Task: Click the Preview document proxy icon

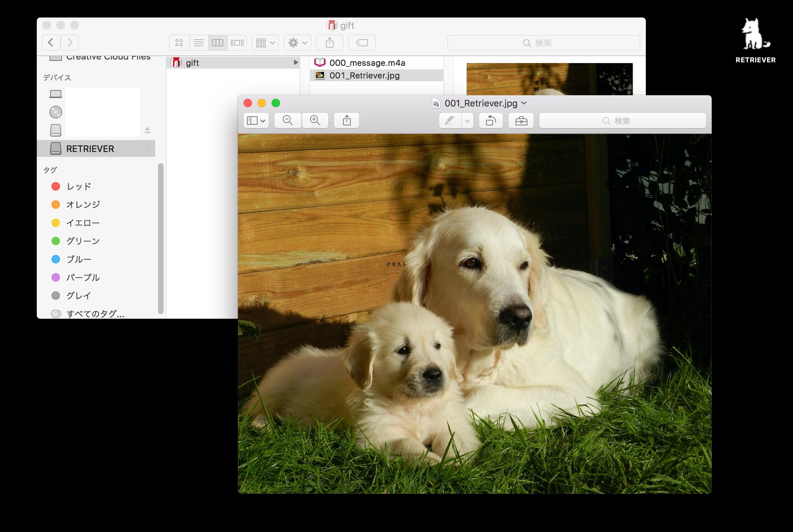Action: pos(436,103)
